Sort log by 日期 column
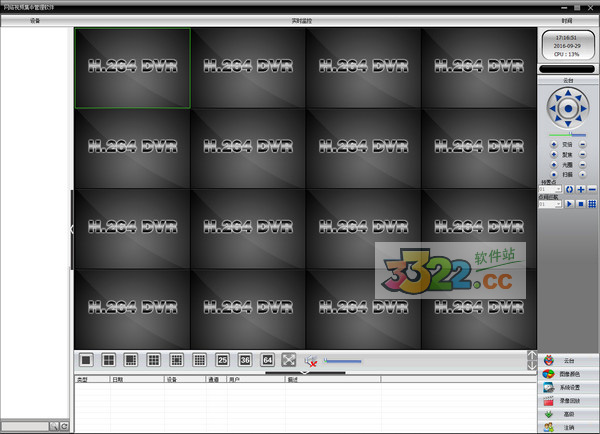600x434 pixels. click(137, 379)
